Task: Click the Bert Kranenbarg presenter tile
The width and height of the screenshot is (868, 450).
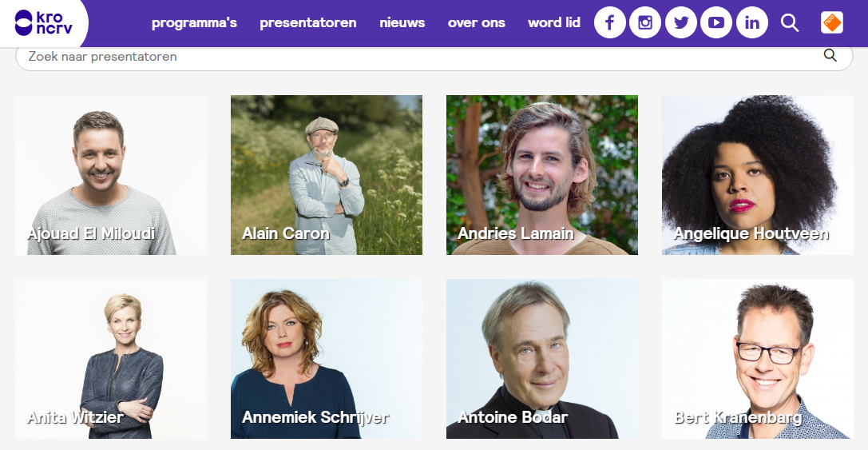Action: pos(758,359)
